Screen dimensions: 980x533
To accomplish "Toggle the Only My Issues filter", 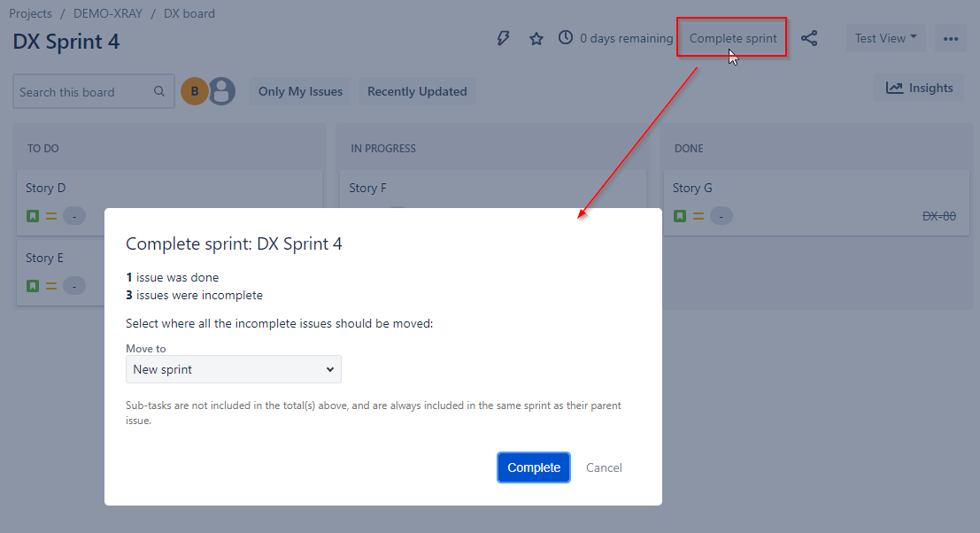I will pyautogui.click(x=301, y=91).
